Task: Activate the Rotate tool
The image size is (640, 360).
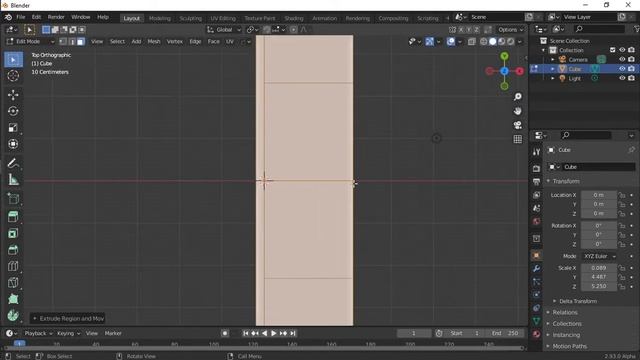Action: tap(13, 111)
